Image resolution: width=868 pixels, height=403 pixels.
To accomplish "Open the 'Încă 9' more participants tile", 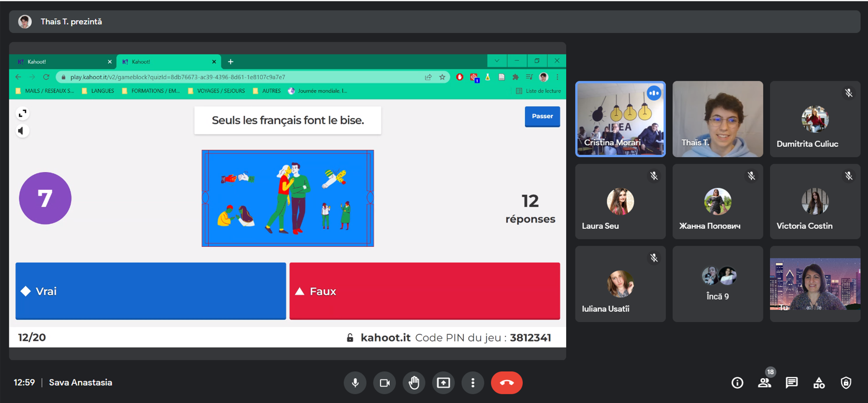I will pyautogui.click(x=717, y=284).
